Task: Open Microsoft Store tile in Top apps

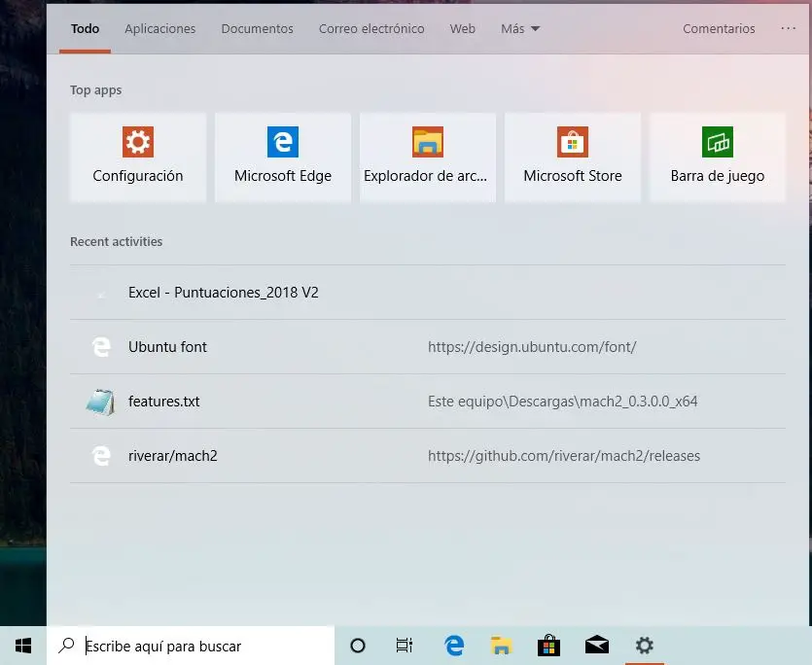Action: click(x=573, y=157)
